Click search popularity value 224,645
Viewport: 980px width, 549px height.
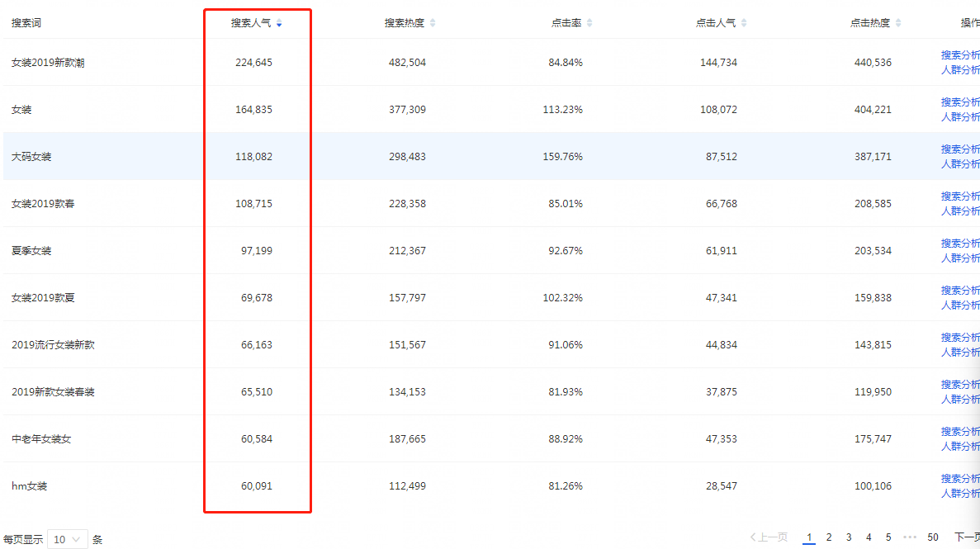253,63
